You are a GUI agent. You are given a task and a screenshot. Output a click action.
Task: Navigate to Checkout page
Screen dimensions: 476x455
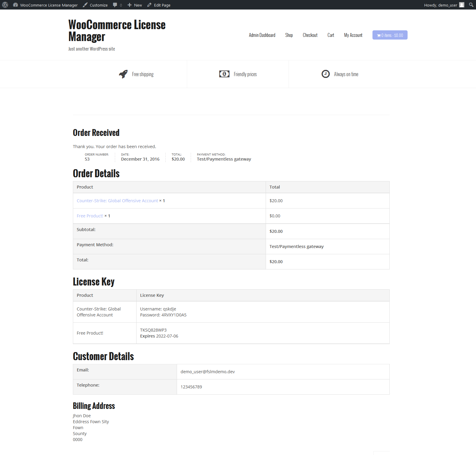(310, 35)
